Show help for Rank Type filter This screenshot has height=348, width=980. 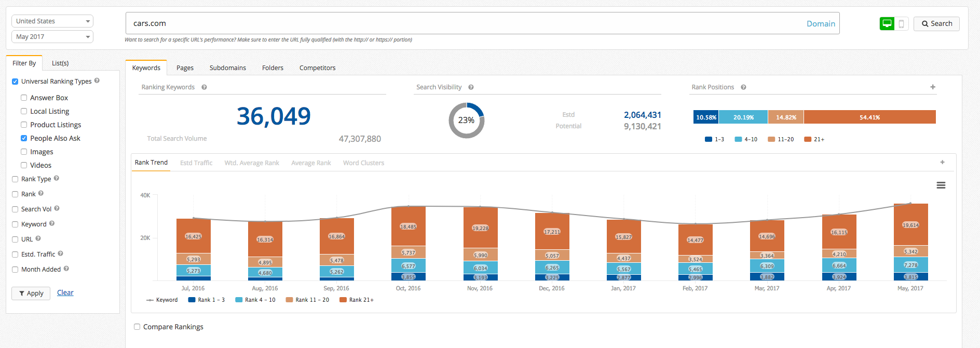57,178
